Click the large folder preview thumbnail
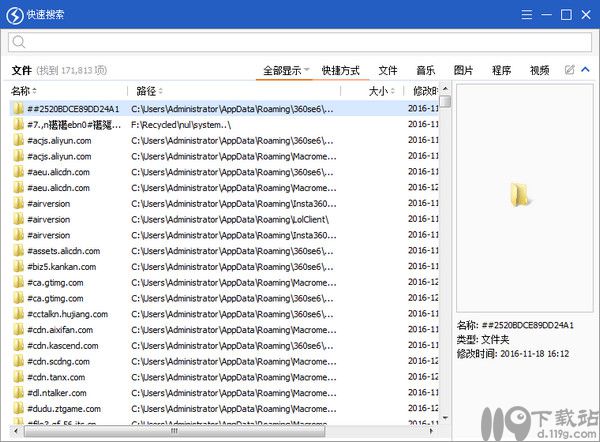This screenshot has height=442, width=600. coord(520,194)
